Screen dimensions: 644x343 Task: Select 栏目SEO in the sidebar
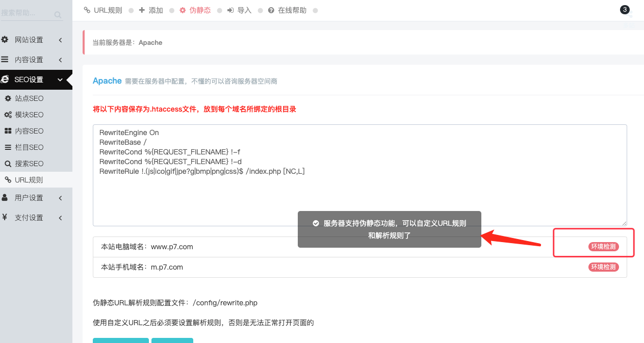[x=29, y=147]
